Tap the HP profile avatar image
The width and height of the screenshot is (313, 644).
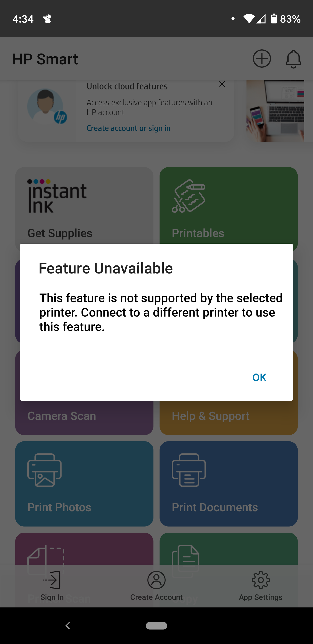(x=46, y=107)
